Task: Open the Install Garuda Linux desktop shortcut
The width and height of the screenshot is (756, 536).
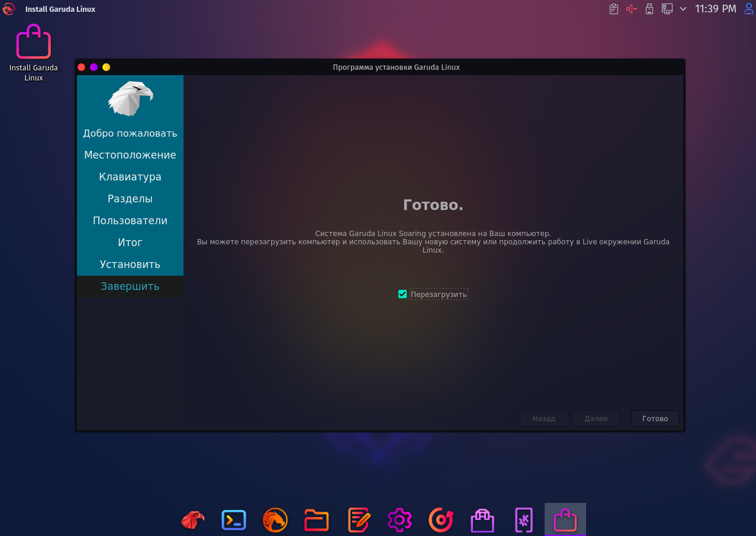Action: [34, 52]
